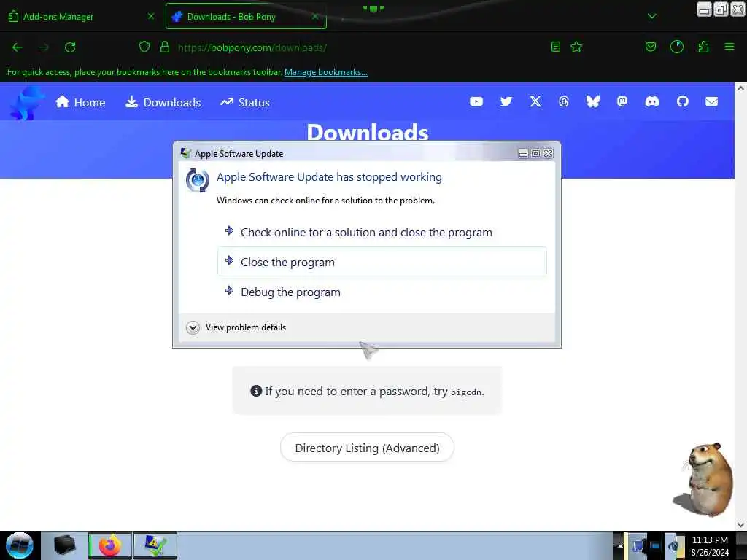The height and width of the screenshot is (560, 747).
Task: Open the Mastodon social icon
Action: click(622, 101)
